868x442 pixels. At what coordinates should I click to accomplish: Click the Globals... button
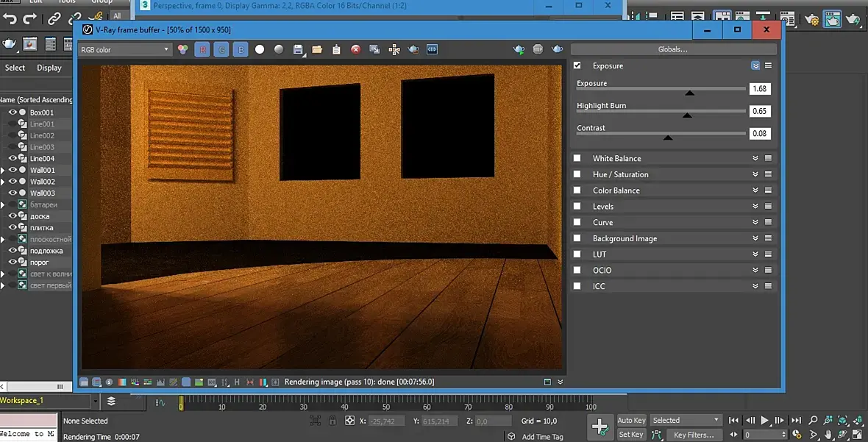(x=673, y=49)
